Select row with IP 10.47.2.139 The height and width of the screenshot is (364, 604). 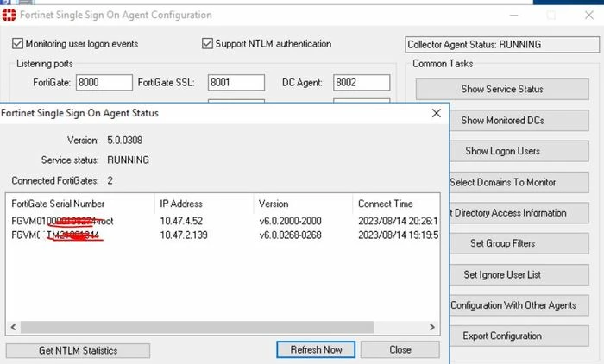point(223,235)
